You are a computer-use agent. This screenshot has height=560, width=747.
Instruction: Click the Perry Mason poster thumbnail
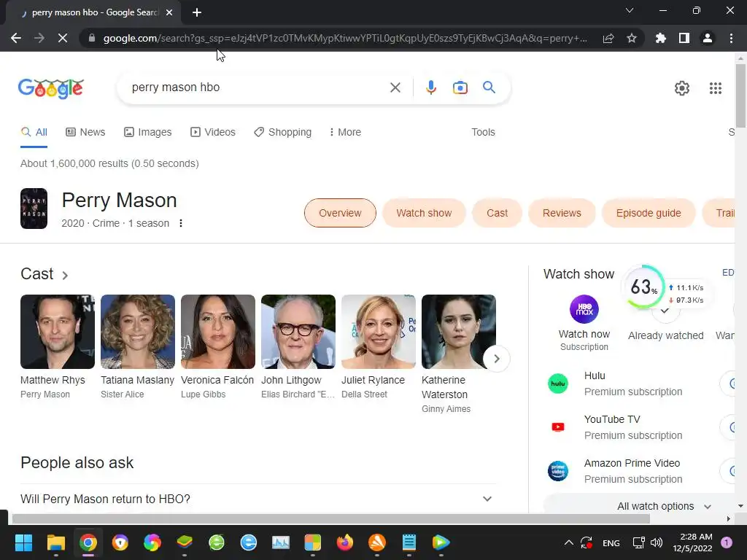34,209
